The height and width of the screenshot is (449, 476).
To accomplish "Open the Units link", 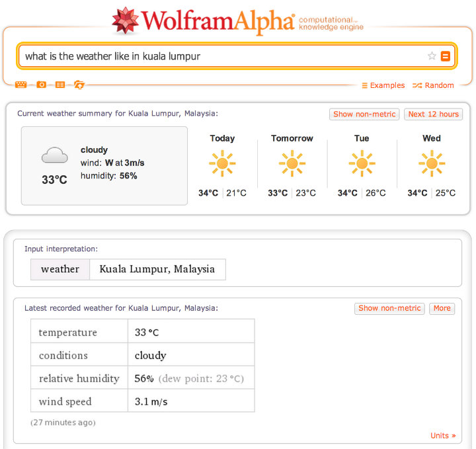I will coord(443,436).
